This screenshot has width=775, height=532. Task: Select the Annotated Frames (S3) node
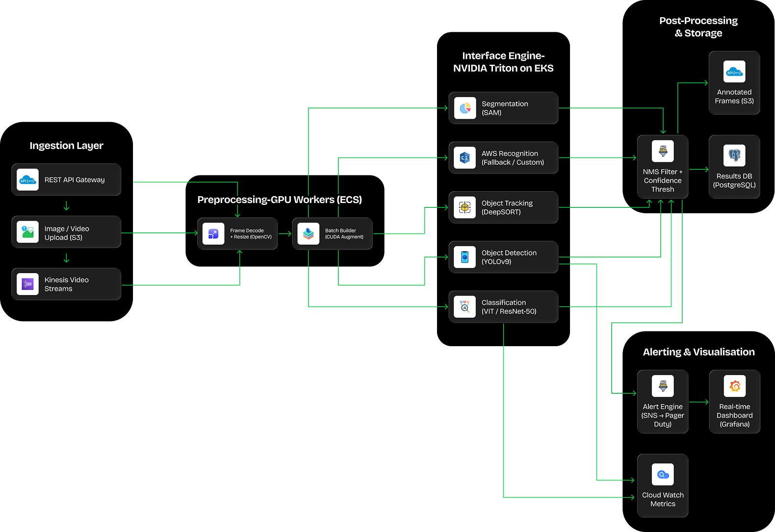734,83
